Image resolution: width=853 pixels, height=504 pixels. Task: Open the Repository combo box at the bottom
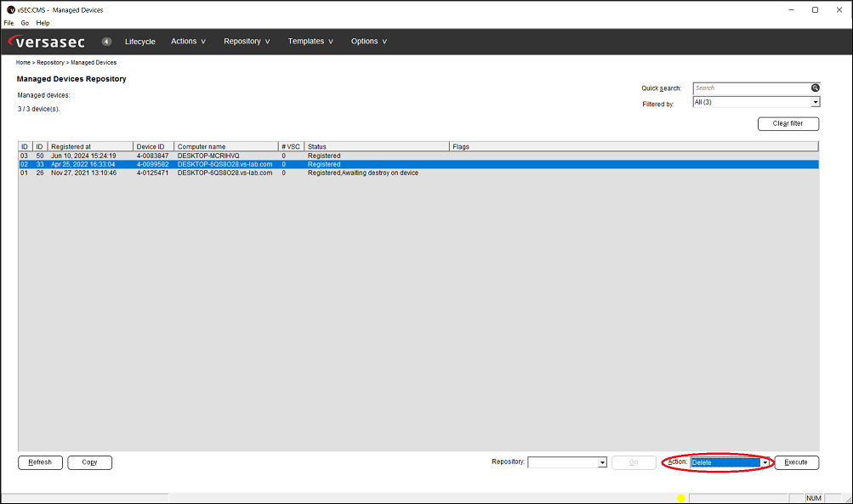pyautogui.click(x=567, y=462)
